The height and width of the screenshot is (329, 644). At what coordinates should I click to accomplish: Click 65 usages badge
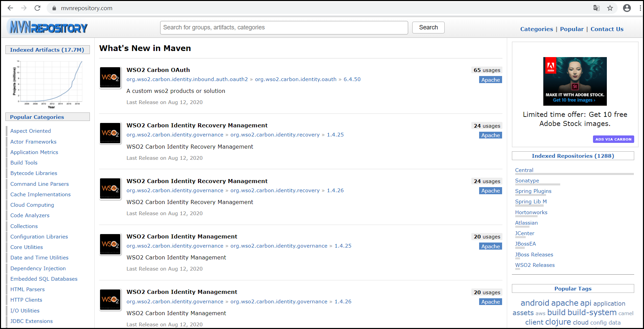point(487,70)
